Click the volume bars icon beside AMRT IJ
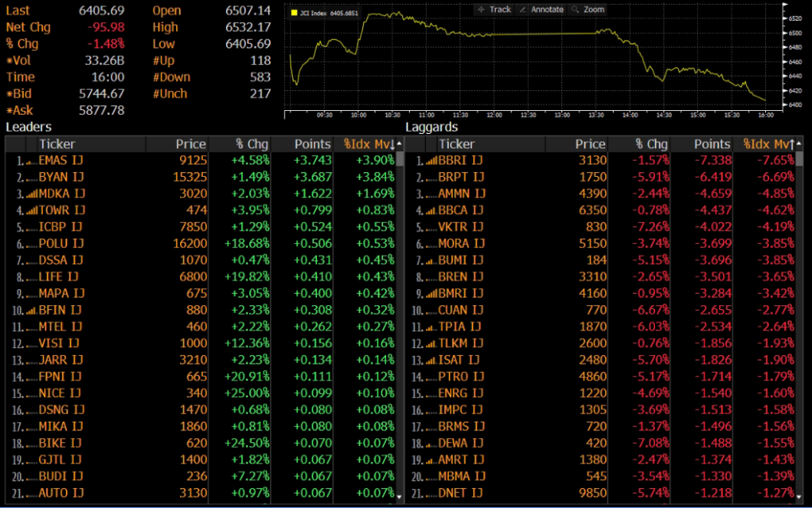The height and width of the screenshot is (508, 812). click(x=431, y=460)
